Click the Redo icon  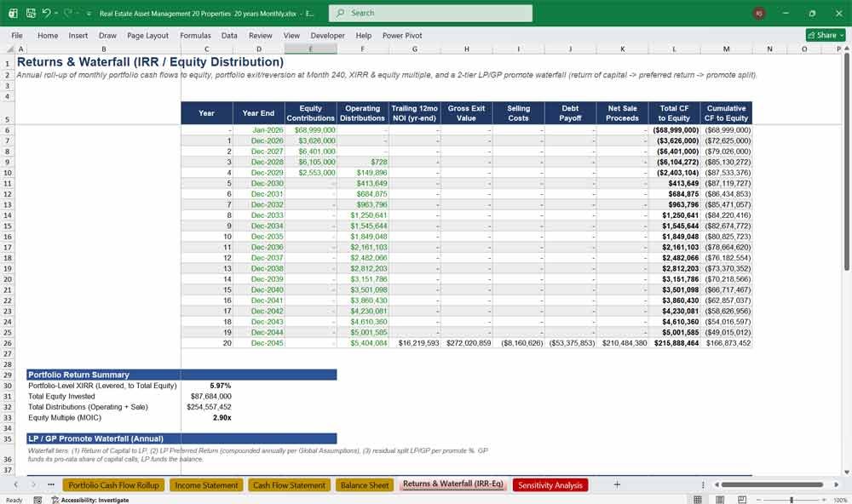(x=67, y=13)
